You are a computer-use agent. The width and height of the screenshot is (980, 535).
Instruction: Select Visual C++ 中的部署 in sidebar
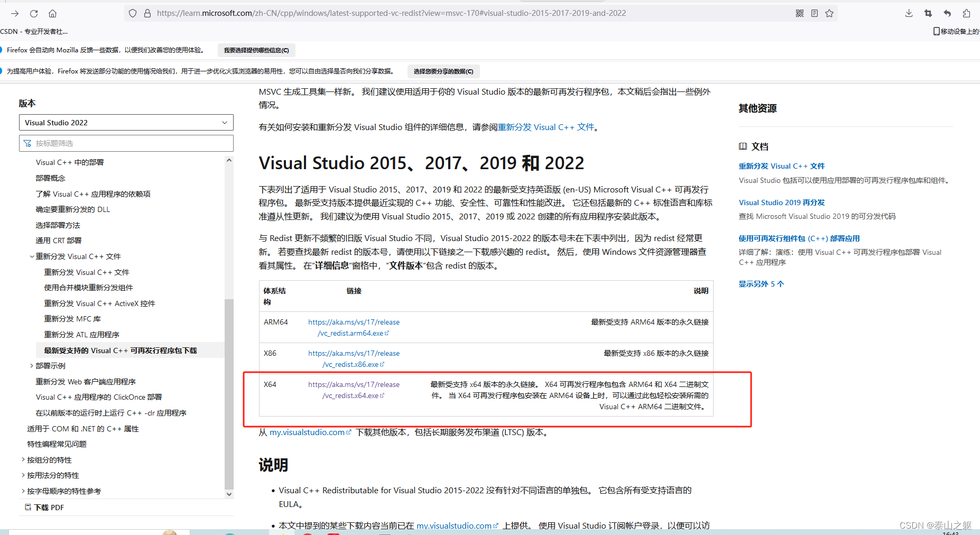(x=70, y=162)
